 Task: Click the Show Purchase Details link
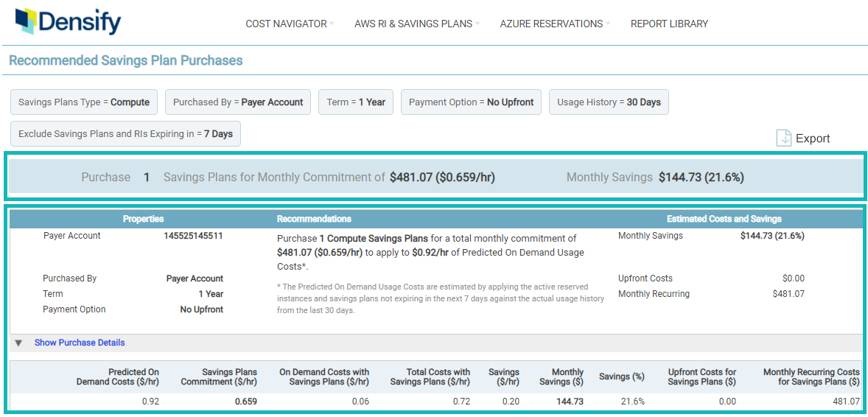[80, 343]
